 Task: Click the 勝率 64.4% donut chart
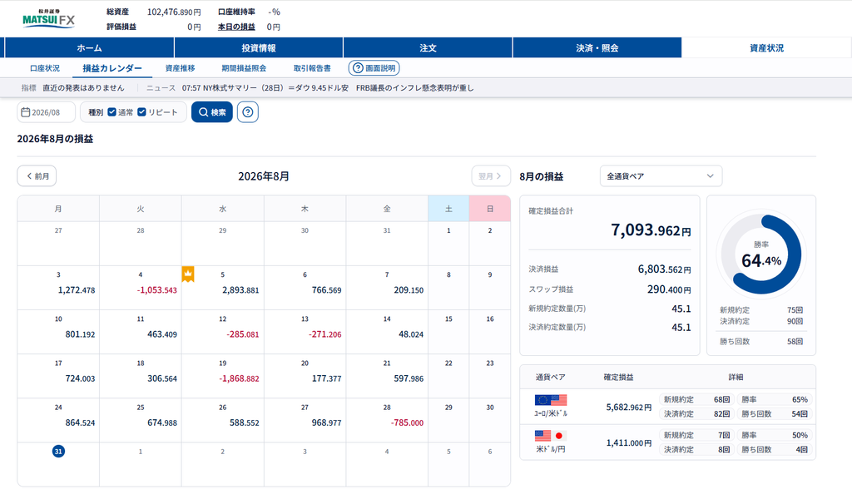[761, 254]
